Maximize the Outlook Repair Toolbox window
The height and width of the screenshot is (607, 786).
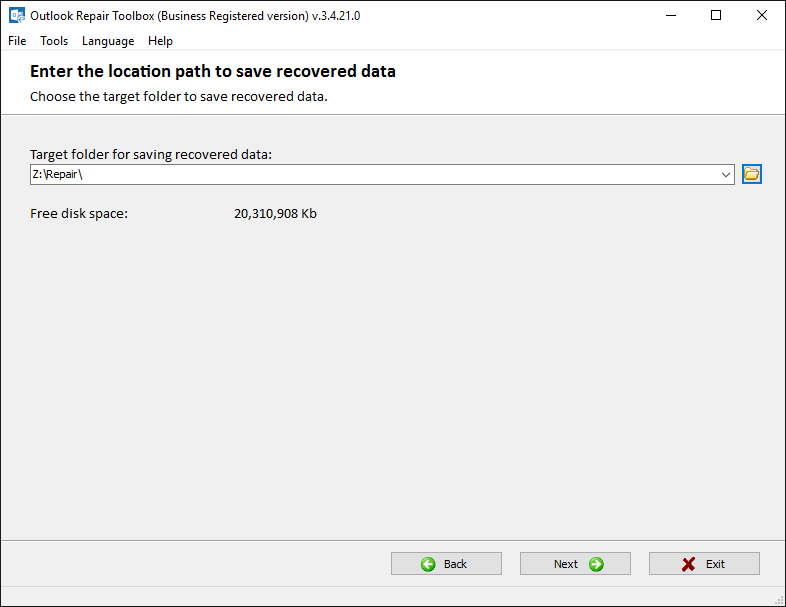click(x=716, y=16)
